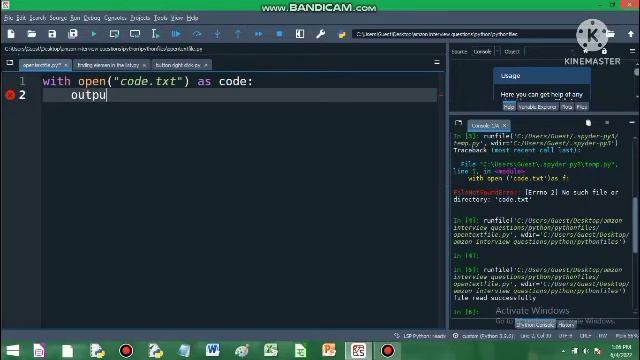This screenshot has width=640, height=360.
Task: Open the Consoles menu
Action: coord(115,18)
